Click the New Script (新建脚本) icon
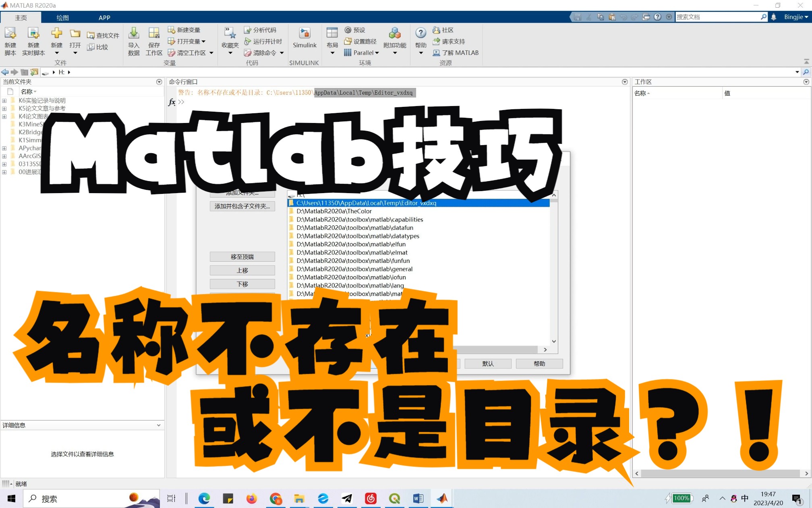Viewport: 812px width, 508px height. (x=10, y=33)
